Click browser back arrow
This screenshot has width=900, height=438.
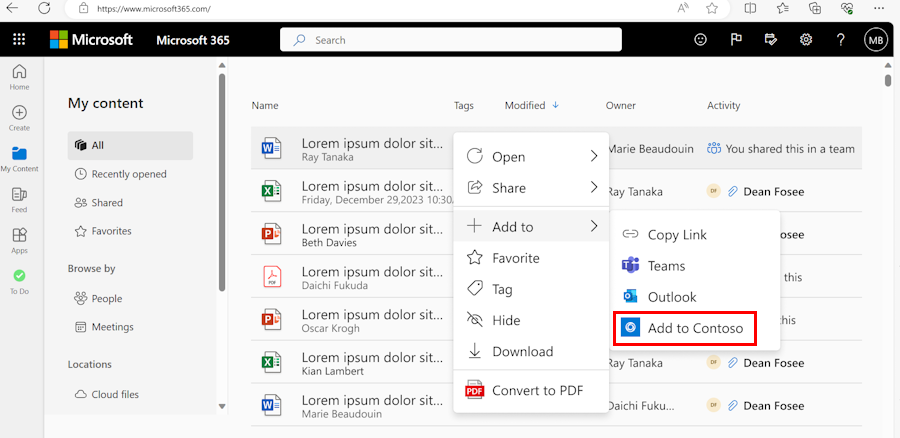11,8
